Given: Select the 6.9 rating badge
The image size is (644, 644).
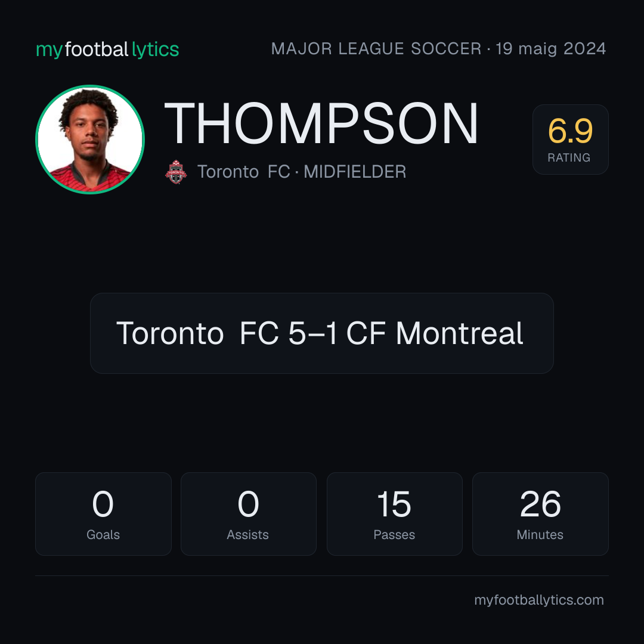Looking at the screenshot, I should (x=570, y=139).
